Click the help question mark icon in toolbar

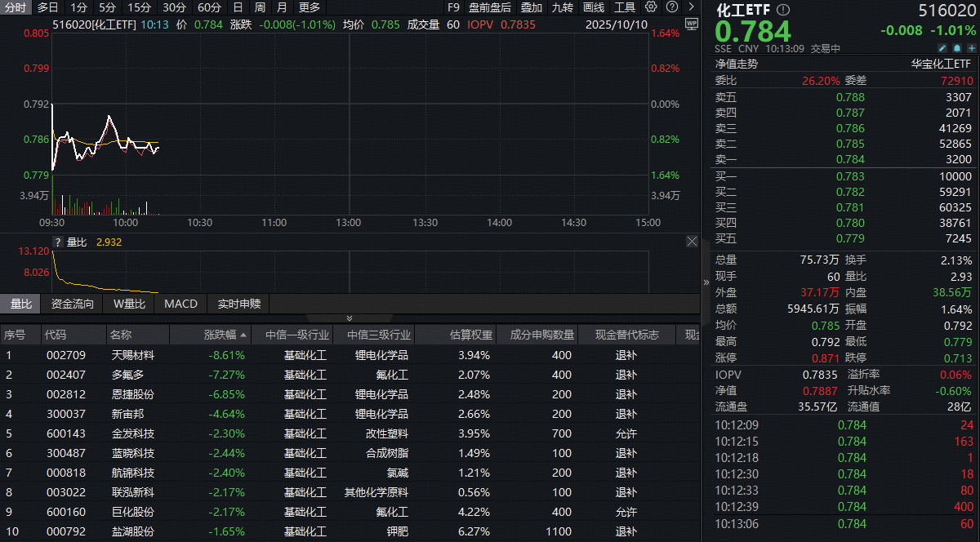pos(672,7)
